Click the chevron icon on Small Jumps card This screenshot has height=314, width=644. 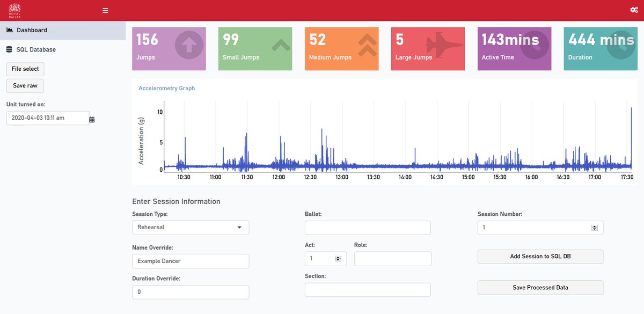281,45
